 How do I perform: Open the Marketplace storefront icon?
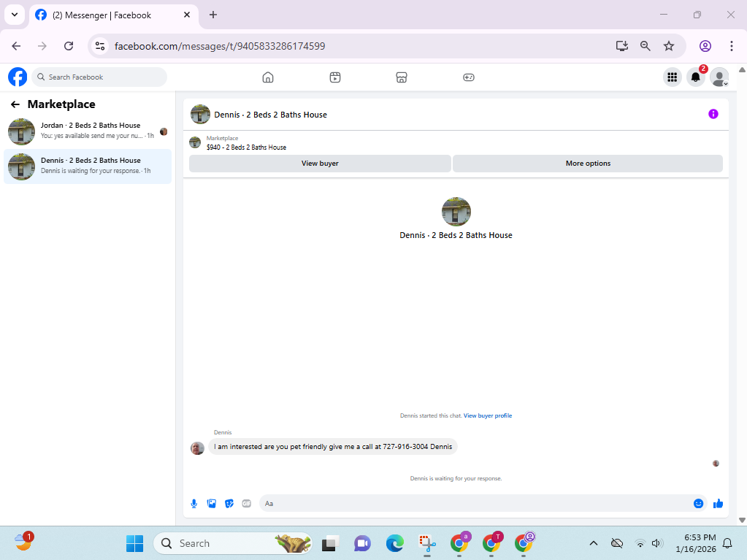point(402,77)
